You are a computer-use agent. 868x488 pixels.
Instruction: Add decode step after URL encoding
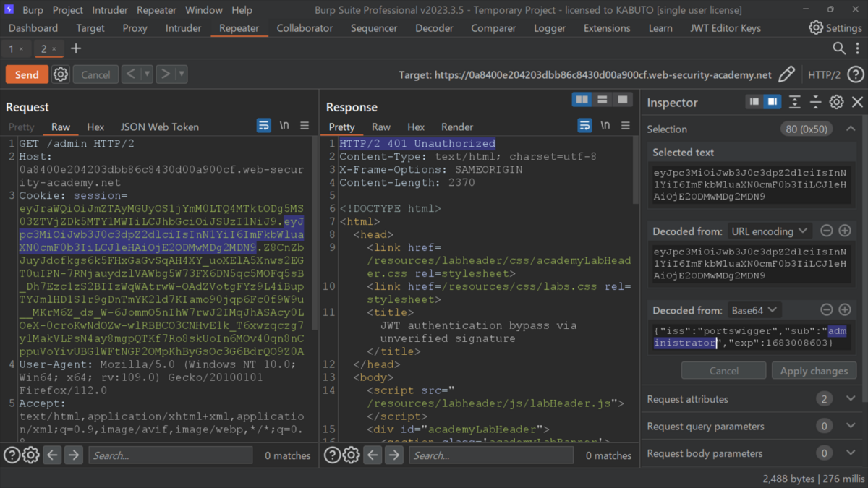point(844,231)
